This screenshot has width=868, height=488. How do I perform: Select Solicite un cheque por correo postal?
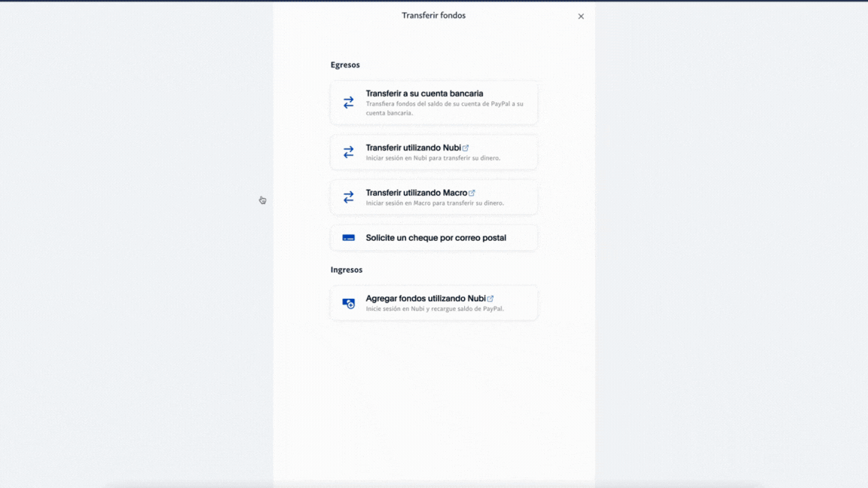pos(436,238)
